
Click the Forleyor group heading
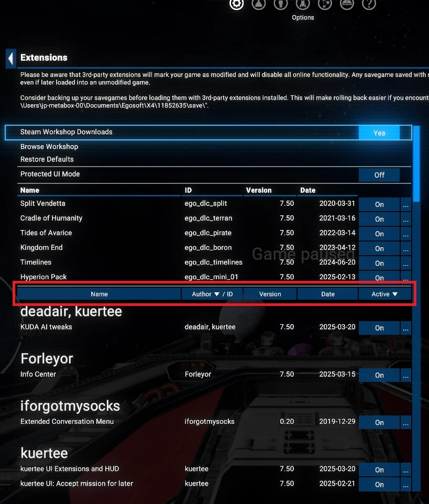point(47,359)
